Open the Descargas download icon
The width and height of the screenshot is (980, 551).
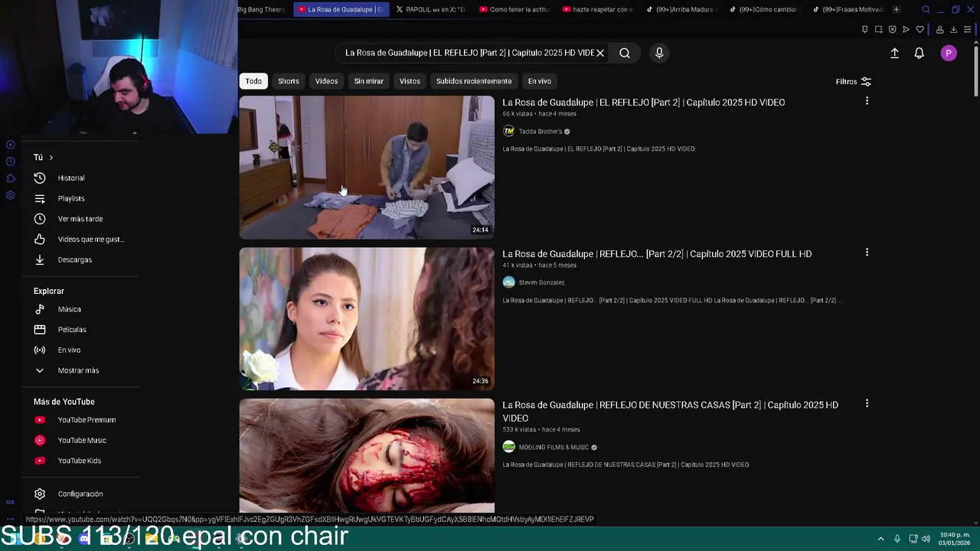(40, 260)
